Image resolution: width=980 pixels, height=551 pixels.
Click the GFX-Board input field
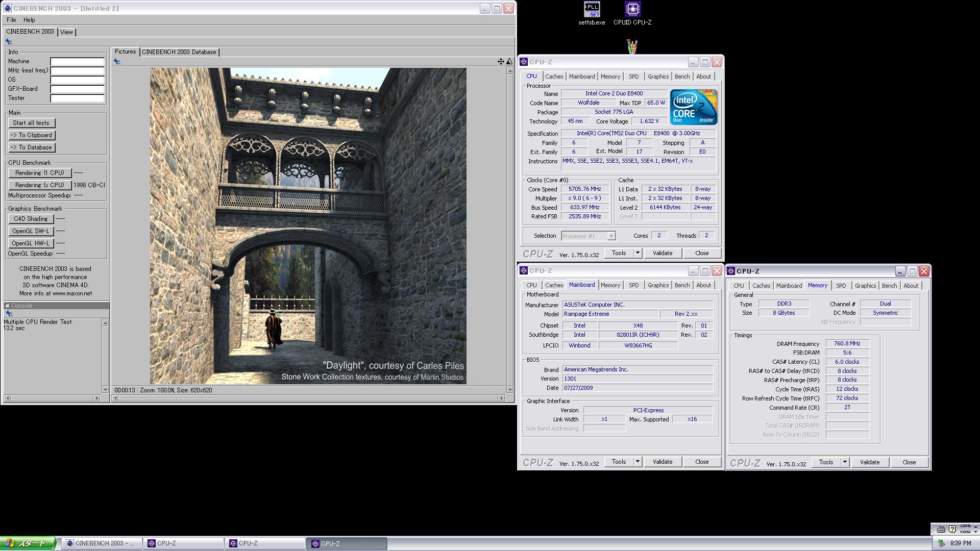click(77, 89)
